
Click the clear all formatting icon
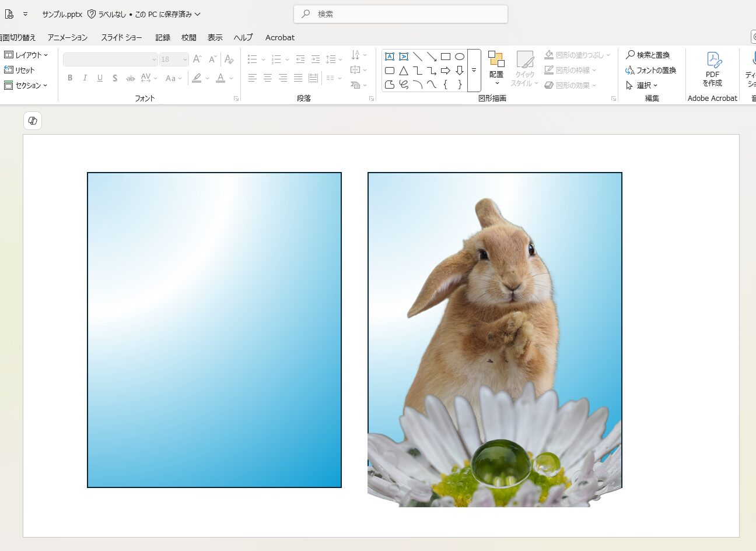tap(229, 59)
